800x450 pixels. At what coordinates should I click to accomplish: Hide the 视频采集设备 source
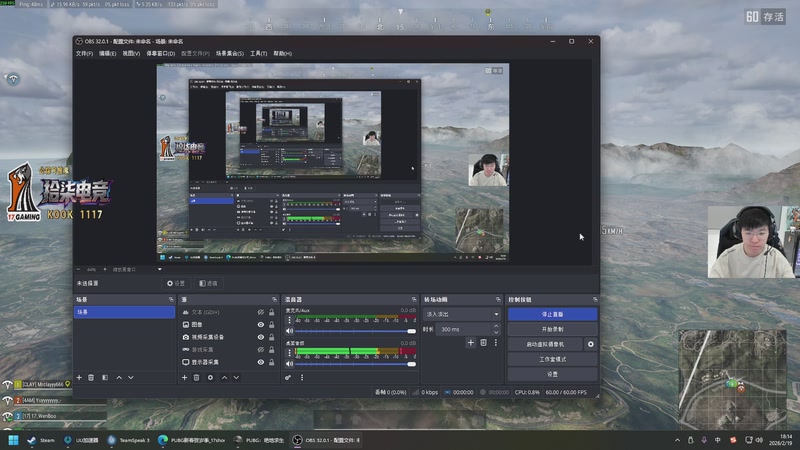261,337
